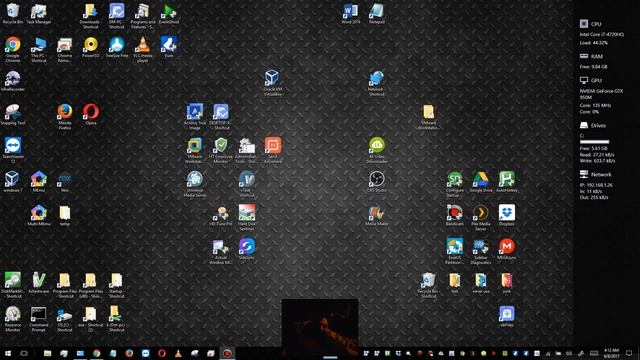Open the Google Drive desktop icon
Viewport: 640px width, 360px height.
pos(480,182)
